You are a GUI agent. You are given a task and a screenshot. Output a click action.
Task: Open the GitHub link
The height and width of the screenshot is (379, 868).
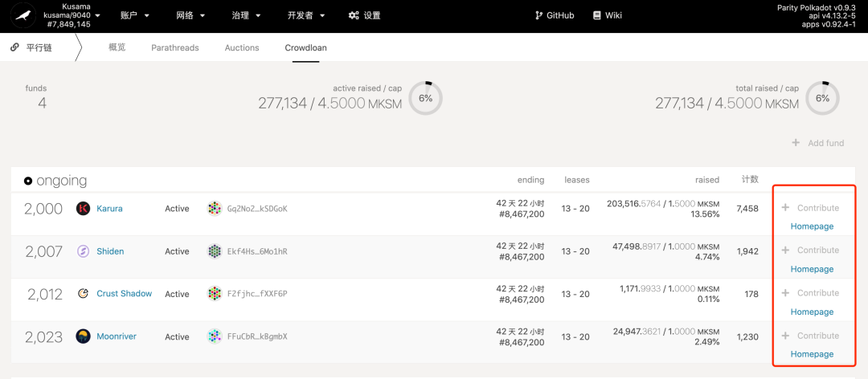click(x=555, y=15)
